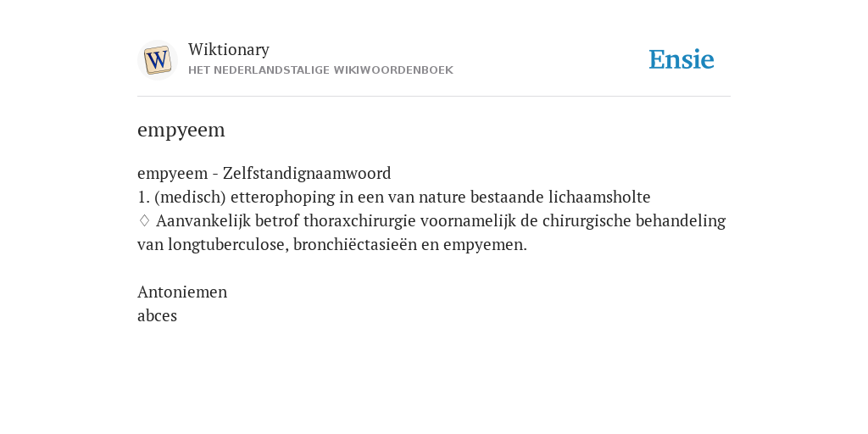The width and height of the screenshot is (868, 434).
Task: Open the Ensie logo link
Action: click(x=682, y=59)
